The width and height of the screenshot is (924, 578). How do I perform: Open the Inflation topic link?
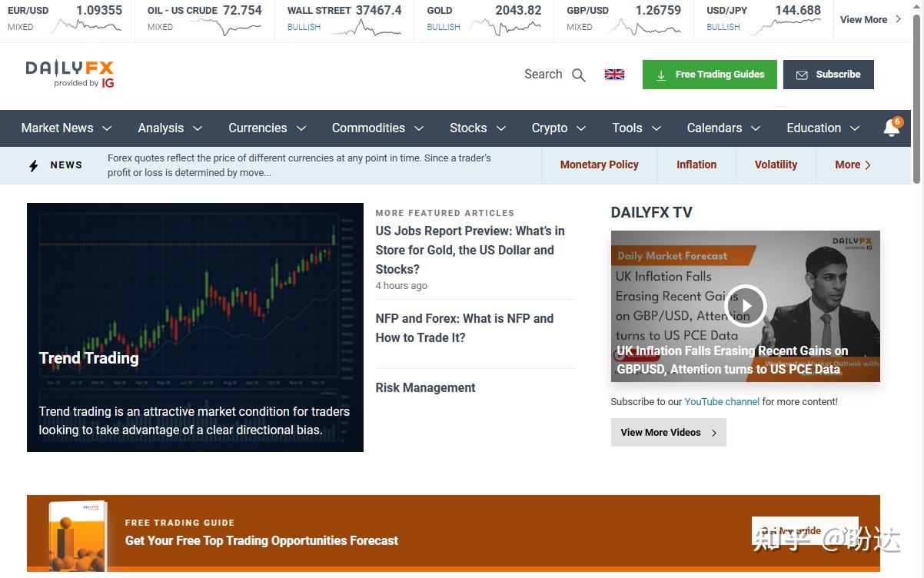(x=696, y=164)
